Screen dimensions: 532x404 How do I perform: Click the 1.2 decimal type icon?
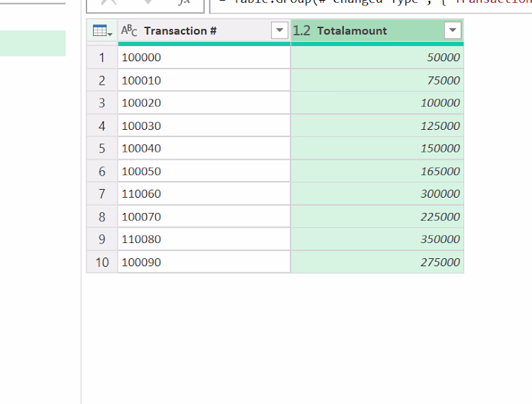point(301,31)
